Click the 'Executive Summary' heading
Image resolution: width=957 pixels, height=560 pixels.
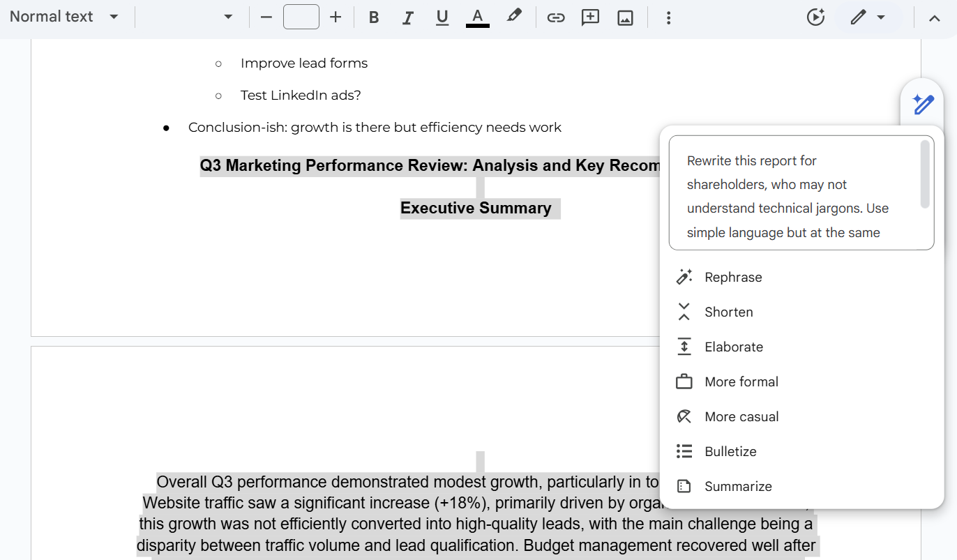tap(476, 208)
